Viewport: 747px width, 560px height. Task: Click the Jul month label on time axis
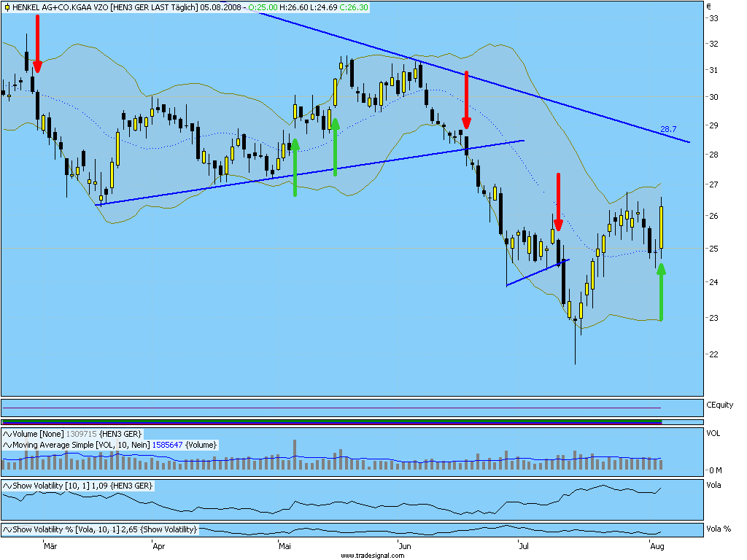524,546
